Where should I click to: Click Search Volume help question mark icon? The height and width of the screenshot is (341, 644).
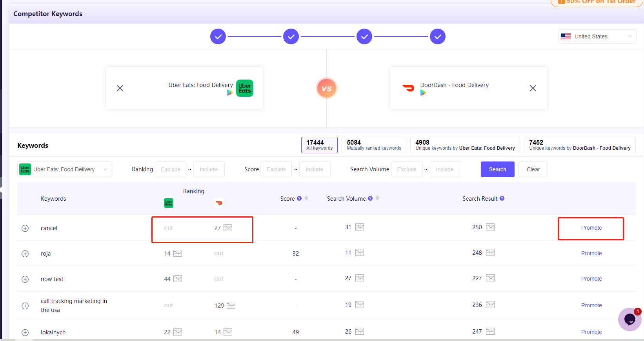click(370, 198)
